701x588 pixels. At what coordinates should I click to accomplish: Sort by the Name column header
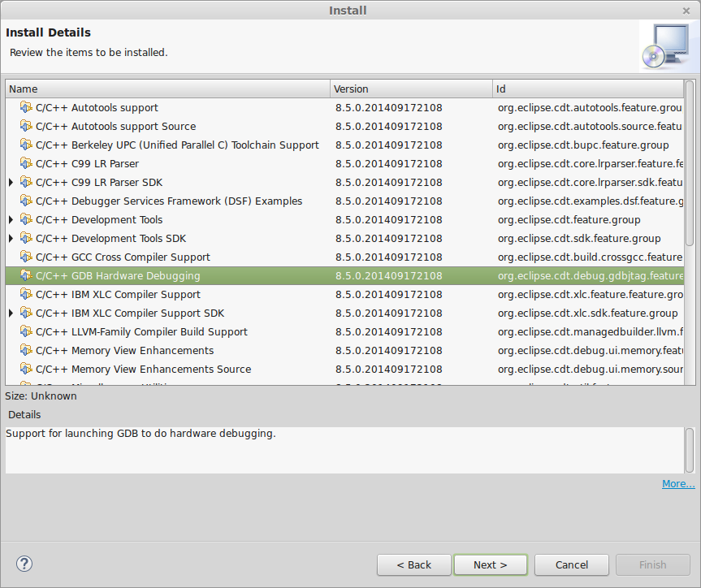167,89
